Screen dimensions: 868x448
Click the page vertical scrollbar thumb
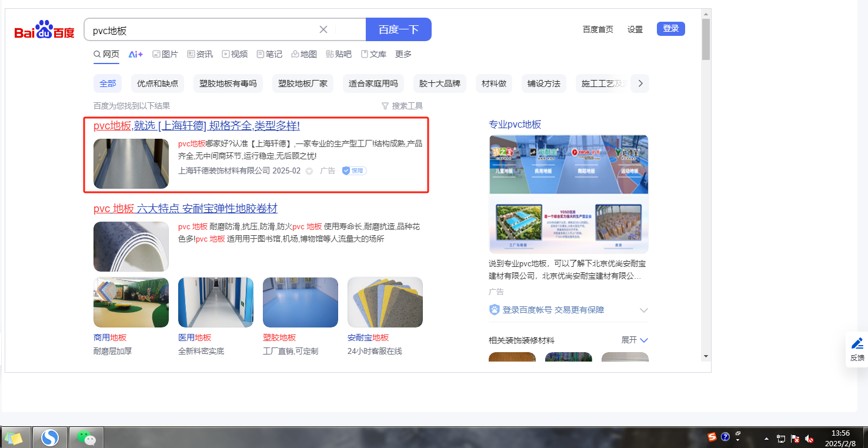[x=706, y=39]
